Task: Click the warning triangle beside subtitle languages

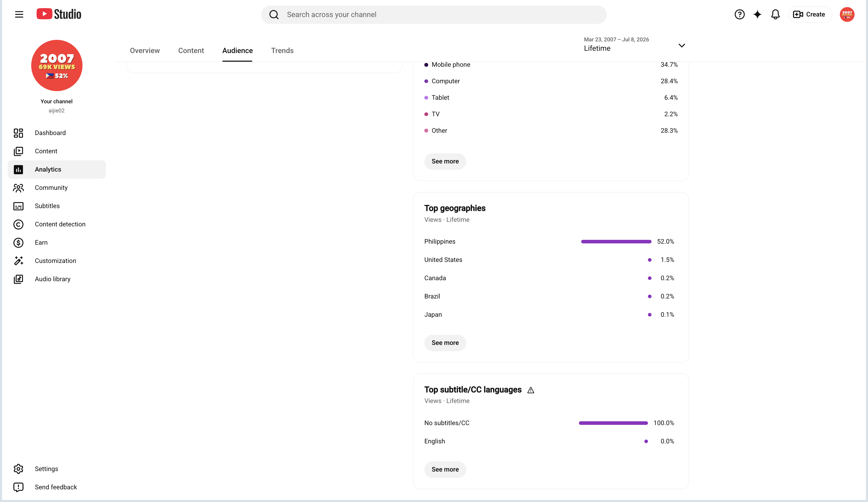Action: (531, 390)
